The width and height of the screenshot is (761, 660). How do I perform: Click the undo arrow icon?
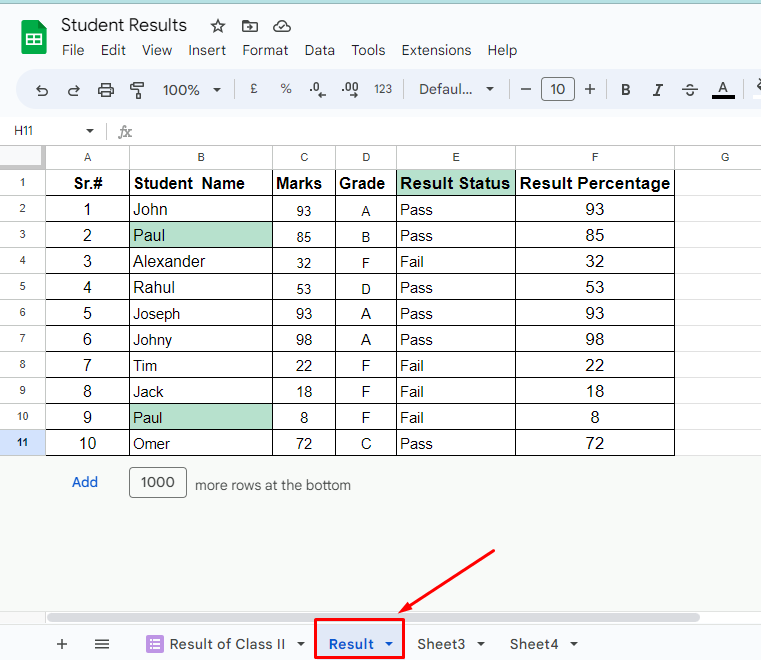(42, 90)
